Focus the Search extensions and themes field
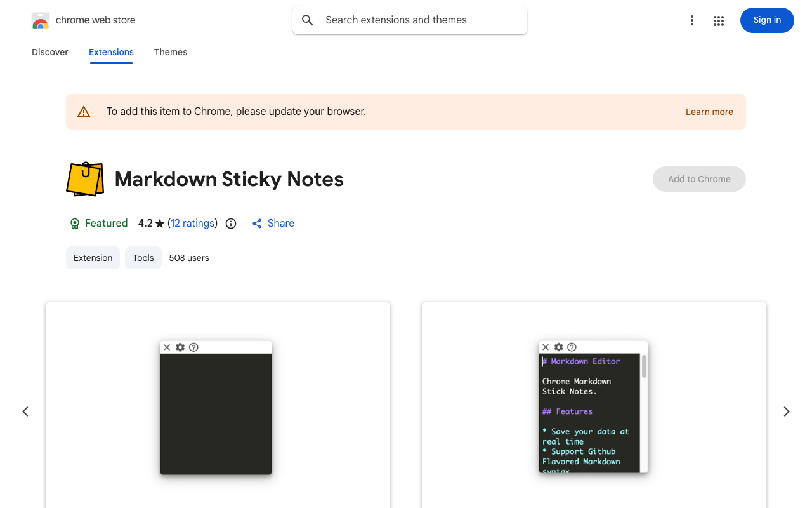812x508 pixels. 410,20
